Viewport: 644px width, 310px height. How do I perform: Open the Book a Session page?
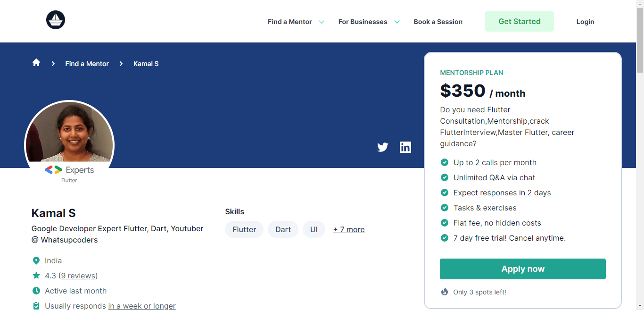tap(438, 22)
